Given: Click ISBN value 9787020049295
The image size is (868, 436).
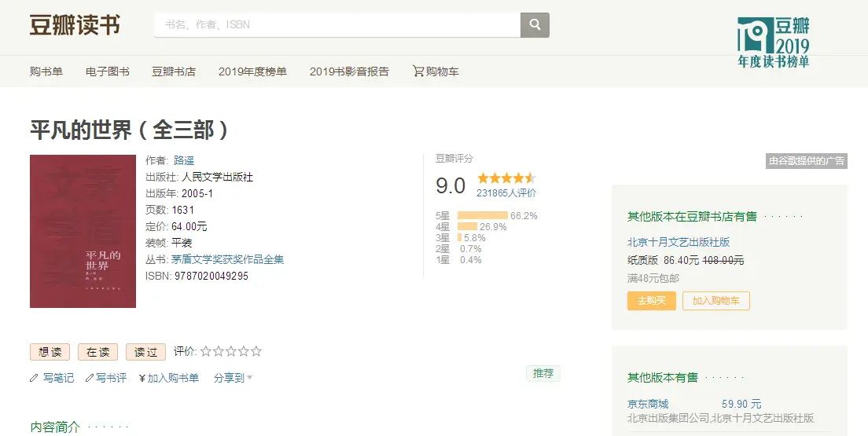Looking at the screenshot, I should [x=211, y=276].
